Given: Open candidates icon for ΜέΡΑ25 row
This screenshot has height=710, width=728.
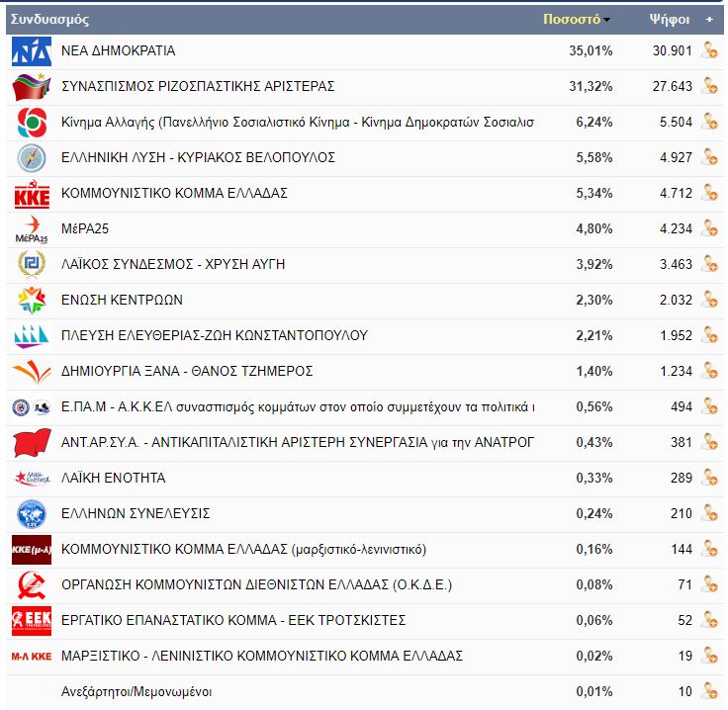Looking at the screenshot, I should pyautogui.click(x=709, y=228).
